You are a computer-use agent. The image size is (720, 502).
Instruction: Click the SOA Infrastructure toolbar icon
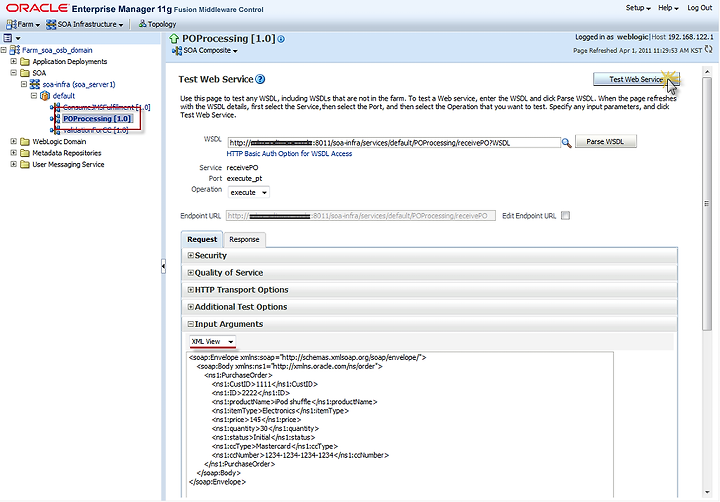pyautogui.click(x=51, y=24)
